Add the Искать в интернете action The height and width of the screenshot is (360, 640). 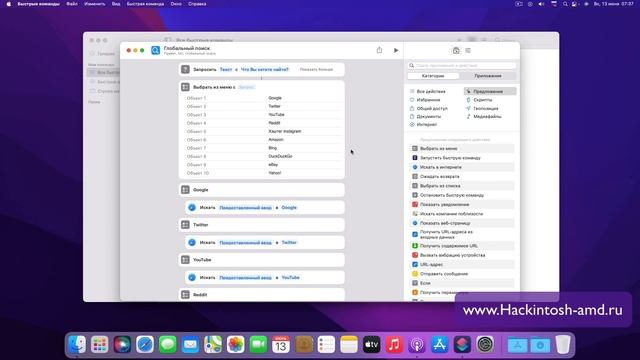tap(462, 167)
